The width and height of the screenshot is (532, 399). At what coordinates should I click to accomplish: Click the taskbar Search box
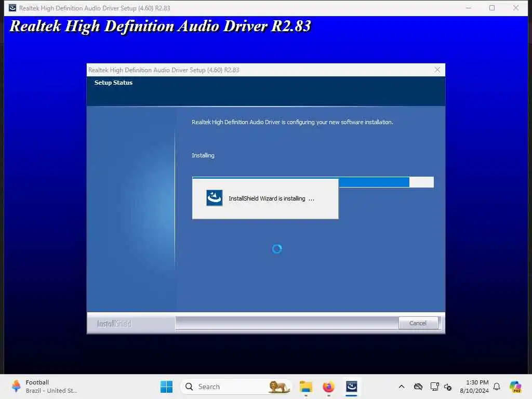(236, 387)
